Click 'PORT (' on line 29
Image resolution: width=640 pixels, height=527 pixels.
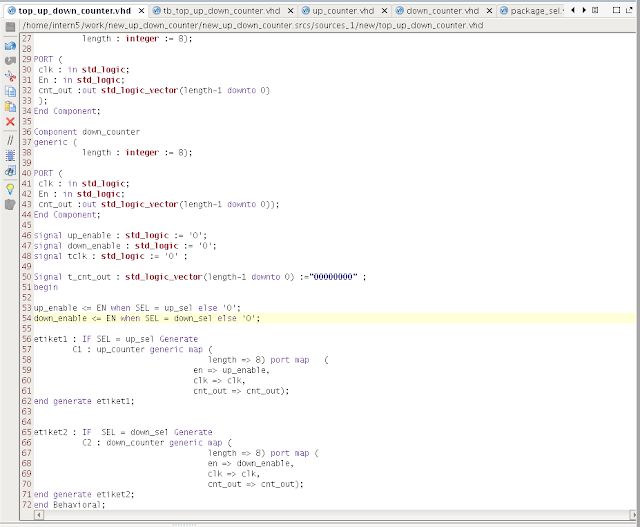(x=48, y=59)
